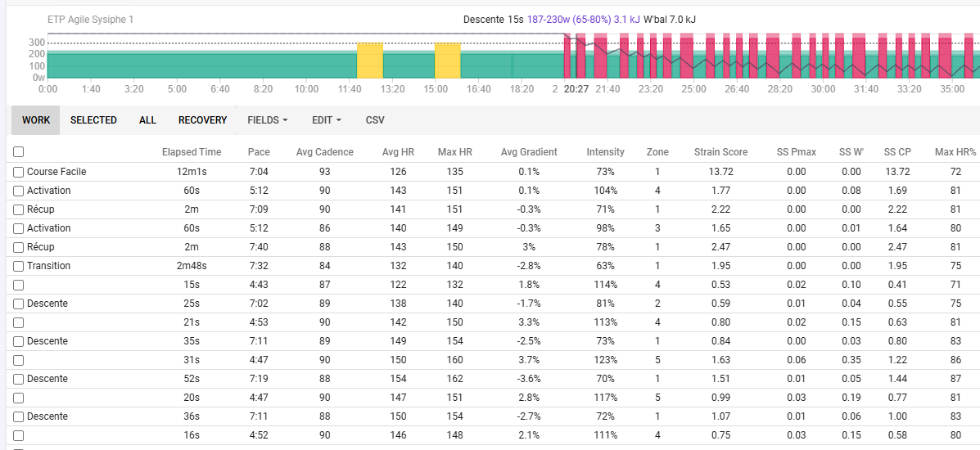Viewport: 980px width, 450px height.
Task: Select the checkbox for the 52s Descente row
Action: (x=19, y=379)
